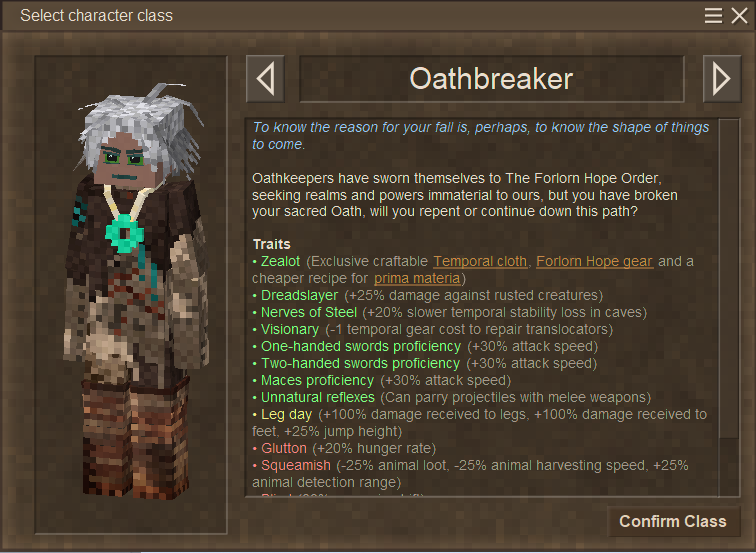Click the traits list scrollbar handle
Screen dimensions: 756x553
pos(729,279)
